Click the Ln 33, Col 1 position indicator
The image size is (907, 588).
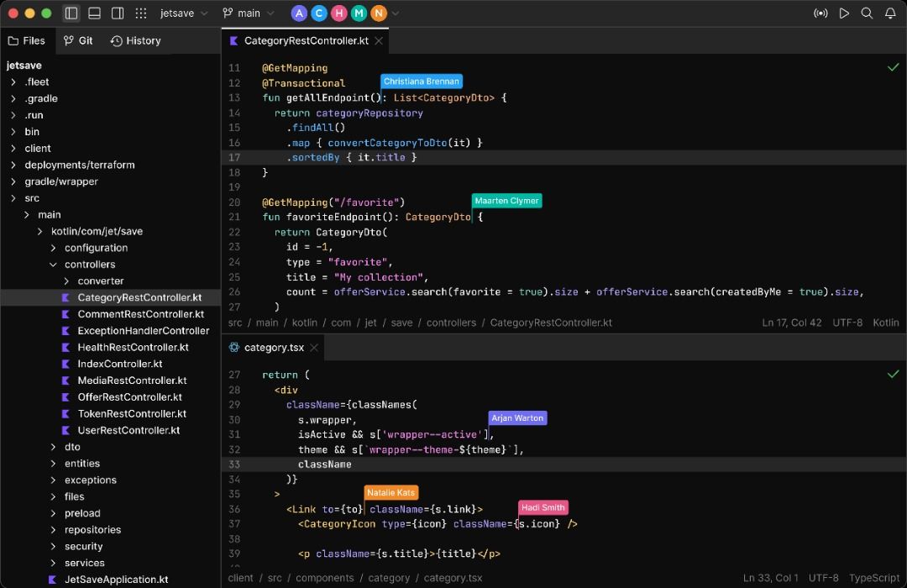coord(771,577)
